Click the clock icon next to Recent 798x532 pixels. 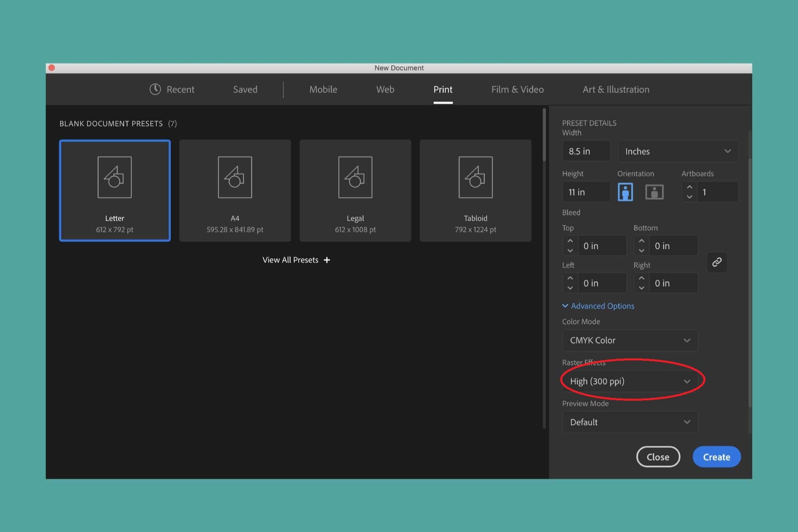[x=155, y=89]
